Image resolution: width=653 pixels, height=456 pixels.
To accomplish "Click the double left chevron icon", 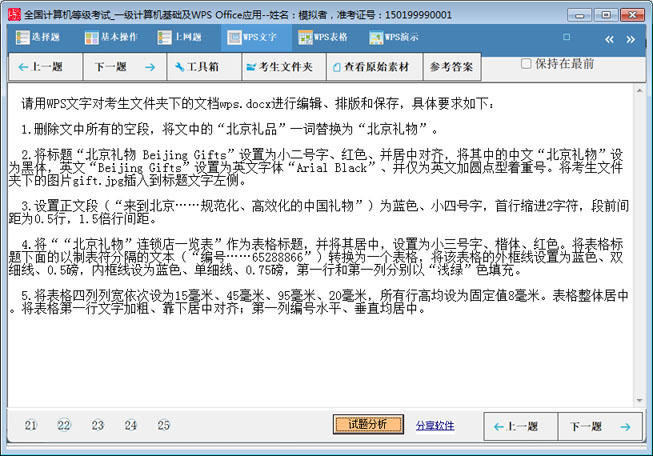I will (x=609, y=40).
